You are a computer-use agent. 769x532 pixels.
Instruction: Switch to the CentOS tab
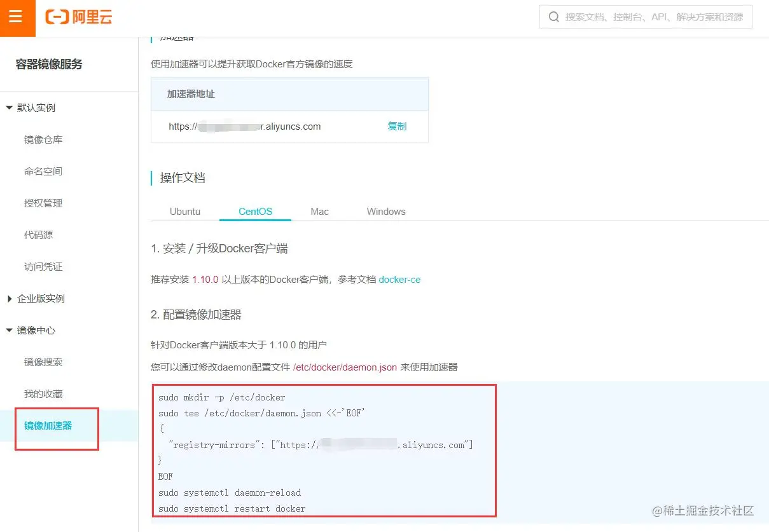click(x=256, y=212)
